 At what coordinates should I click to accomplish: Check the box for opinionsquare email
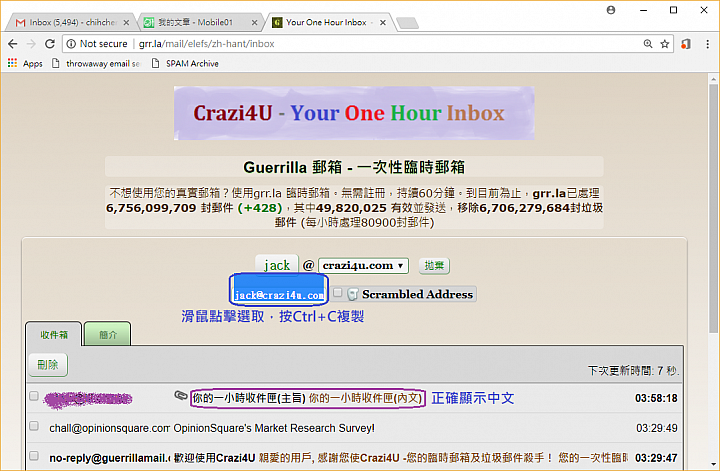click(x=34, y=426)
